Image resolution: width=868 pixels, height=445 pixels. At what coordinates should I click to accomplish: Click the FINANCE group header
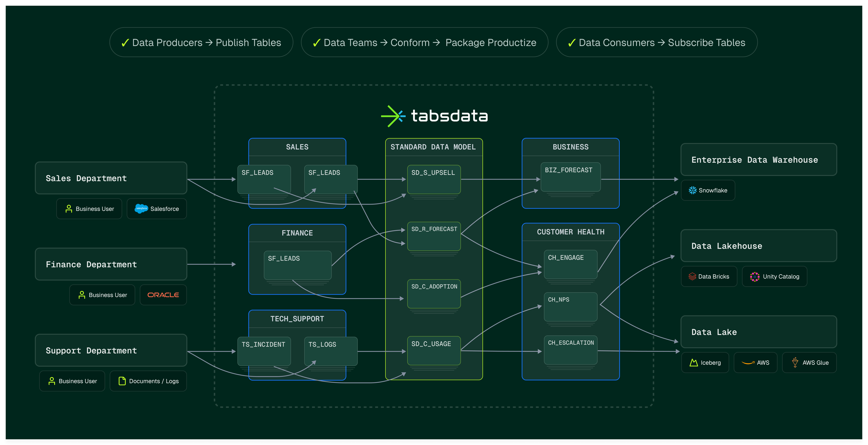click(297, 233)
